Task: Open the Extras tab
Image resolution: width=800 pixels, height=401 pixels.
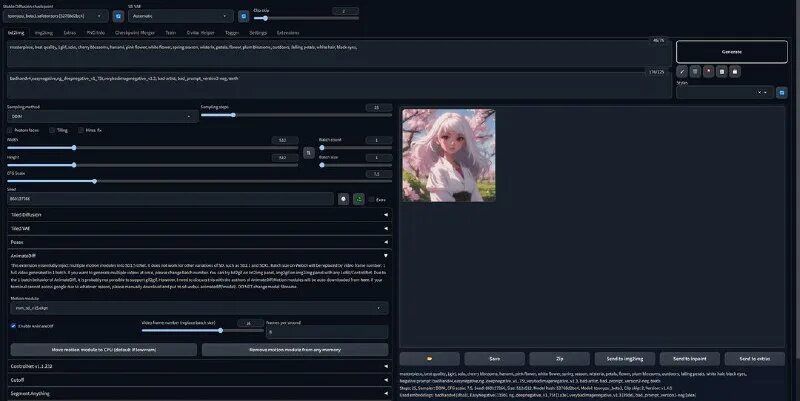Action: coord(70,33)
